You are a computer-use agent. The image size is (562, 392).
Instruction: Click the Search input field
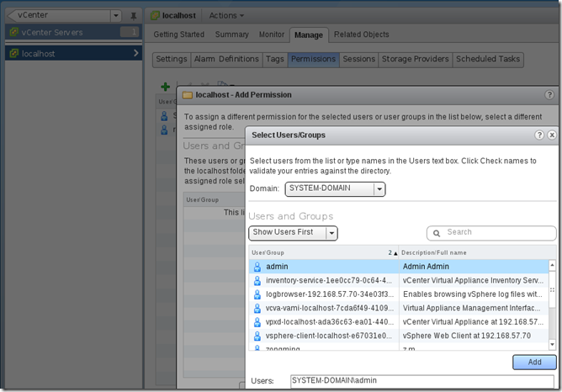(x=491, y=233)
